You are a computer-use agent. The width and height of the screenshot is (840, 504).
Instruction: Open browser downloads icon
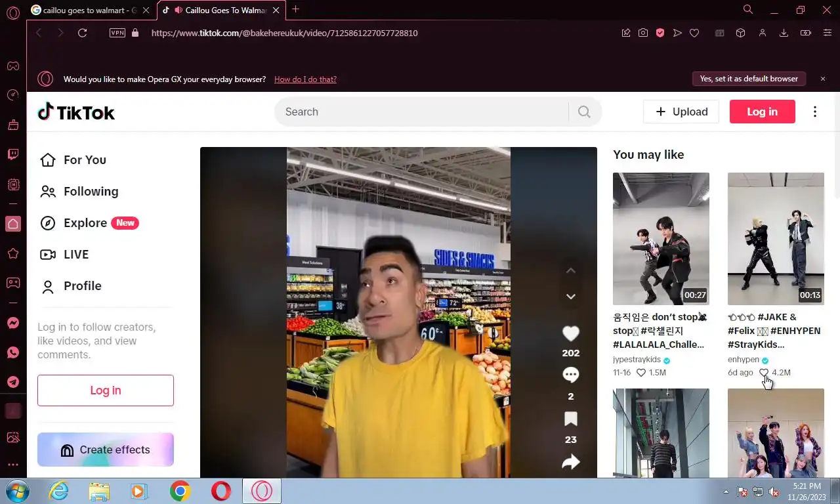tap(784, 33)
